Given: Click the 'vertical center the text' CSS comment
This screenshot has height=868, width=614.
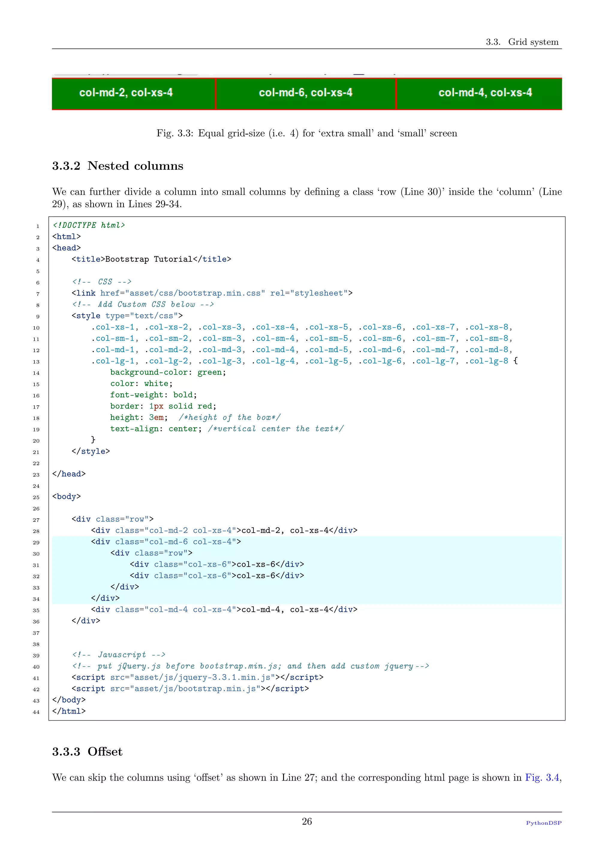Looking at the screenshot, I should [x=276, y=429].
